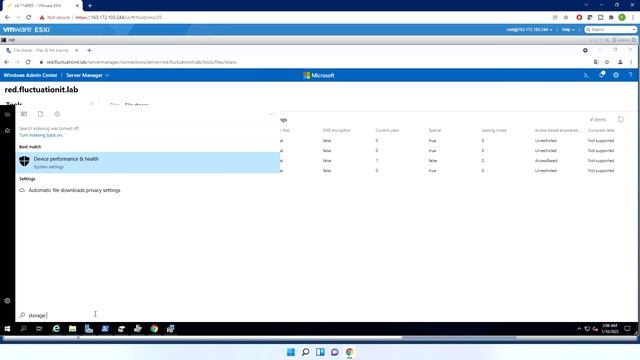This screenshot has width=640, height=360.
Task: Bookmark the outer page with star icon
Action: pos(566,18)
